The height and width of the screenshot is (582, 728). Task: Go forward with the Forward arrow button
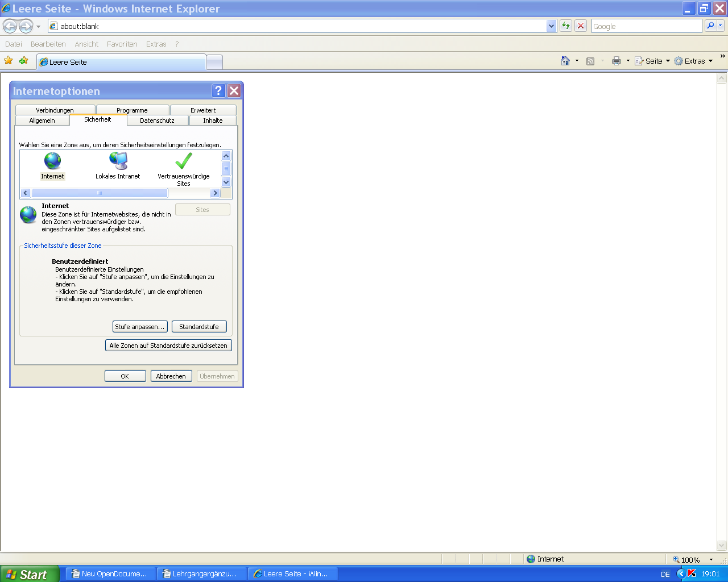click(x=26, y=26)
